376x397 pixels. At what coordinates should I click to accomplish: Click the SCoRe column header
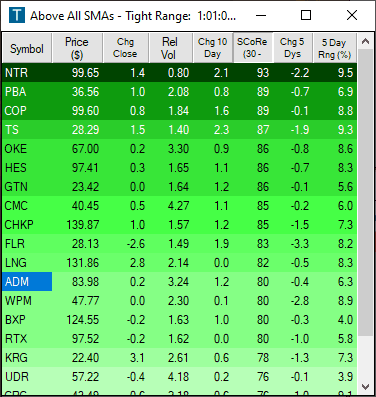(x=252, y=48)
